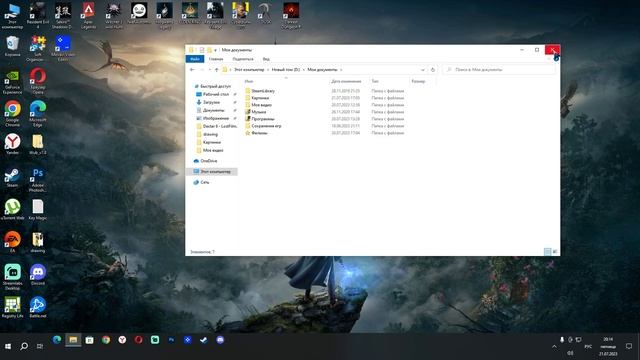Screen dimensions: 640x360
Task: Select the Программы folder row
Action: pyautogui.click(x=324, y=119)
